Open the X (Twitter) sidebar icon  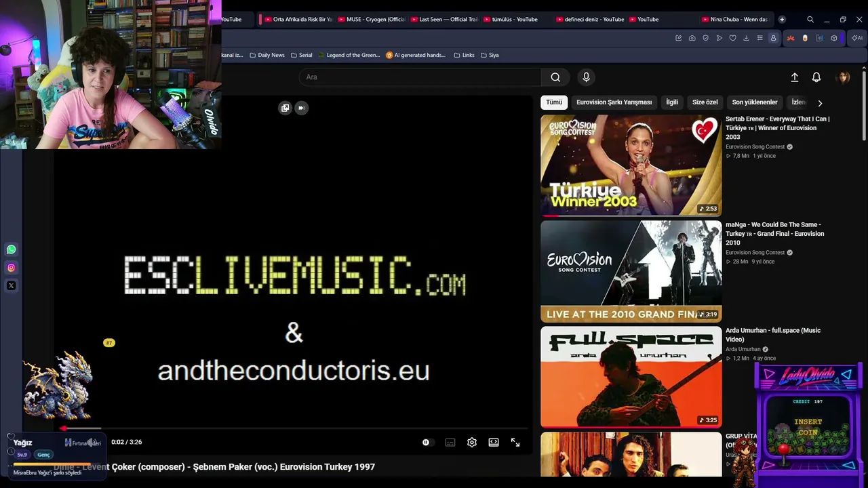coord(11,285)
